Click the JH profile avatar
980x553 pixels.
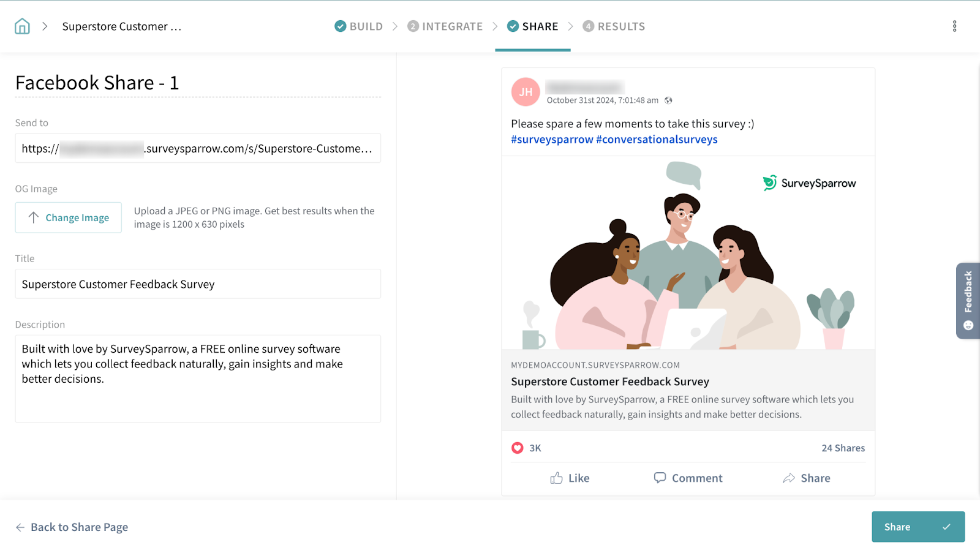(526, 92)
